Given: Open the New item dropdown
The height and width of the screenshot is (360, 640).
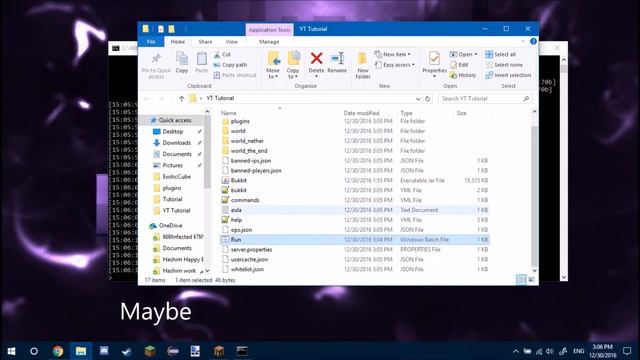Looking at the screenshot, I should (x=393, y=54).
